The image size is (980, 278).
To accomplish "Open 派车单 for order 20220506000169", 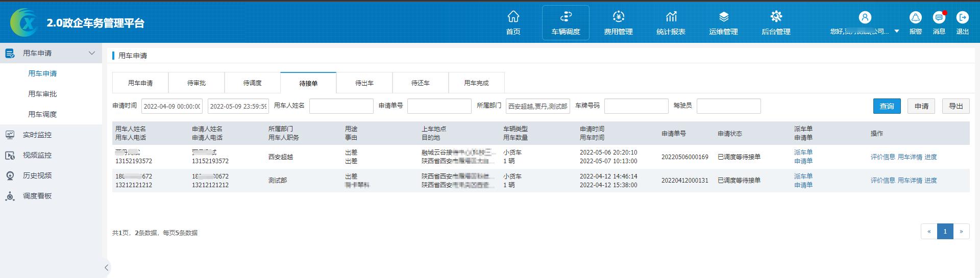I will [803, 153].
